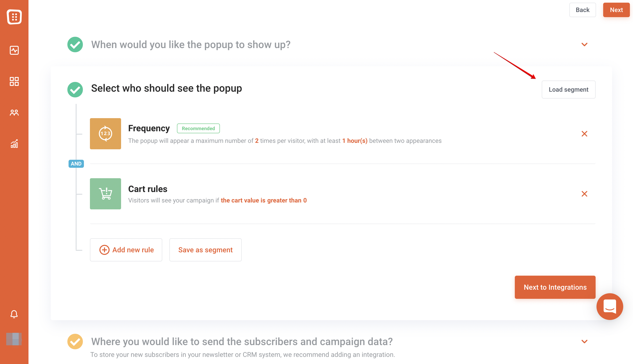Open notifications bell icon
Viewport: 633px width, 364px height.
click(x=14, y=314)
